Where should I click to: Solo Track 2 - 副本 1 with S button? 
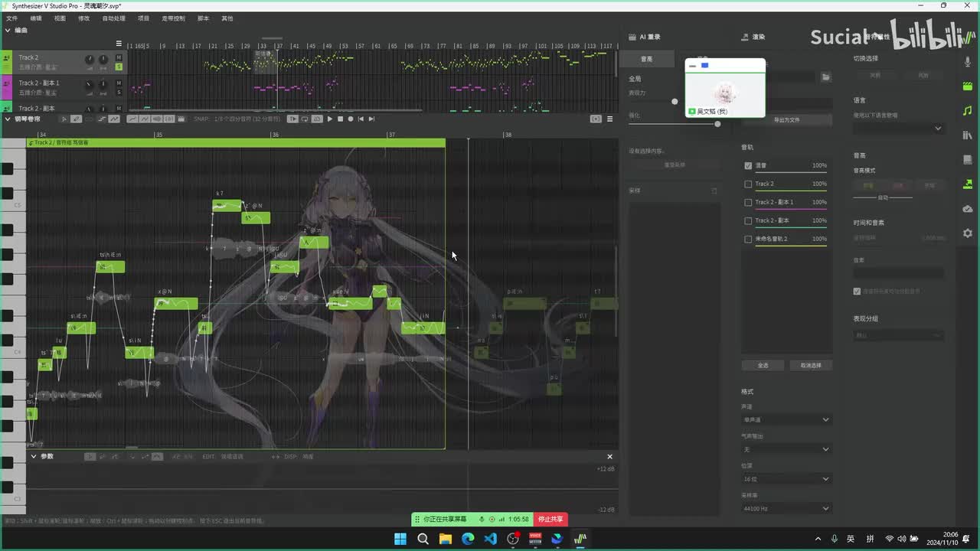tap(119, 92)
